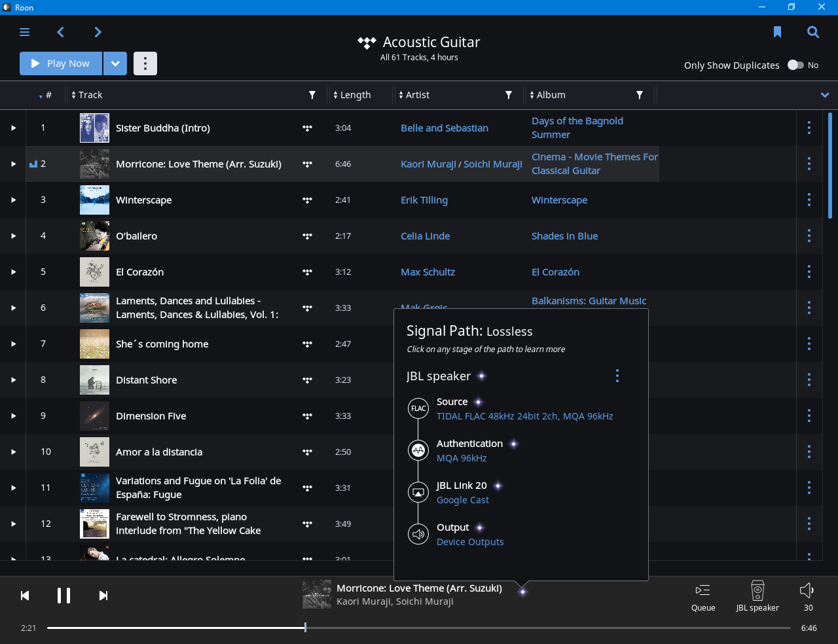
Task: Open Celia Linde artist link
Action: (x=426, y=236)
